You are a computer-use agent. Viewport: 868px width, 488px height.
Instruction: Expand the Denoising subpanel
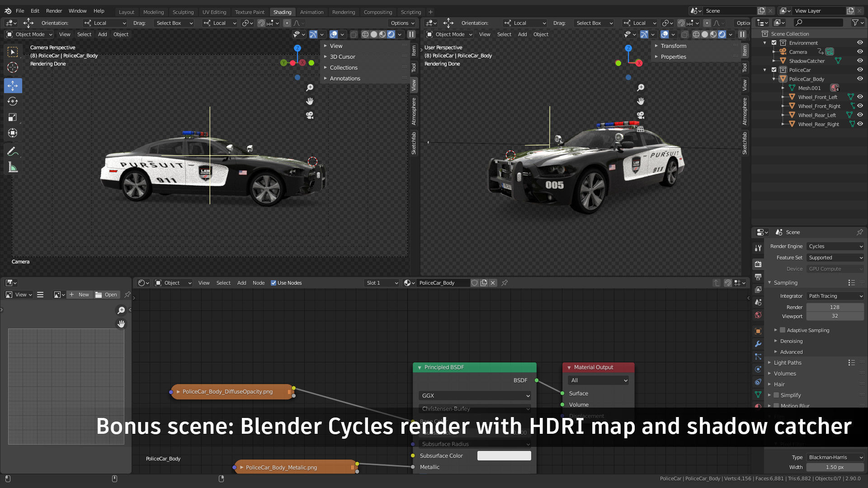coord(791,341)
